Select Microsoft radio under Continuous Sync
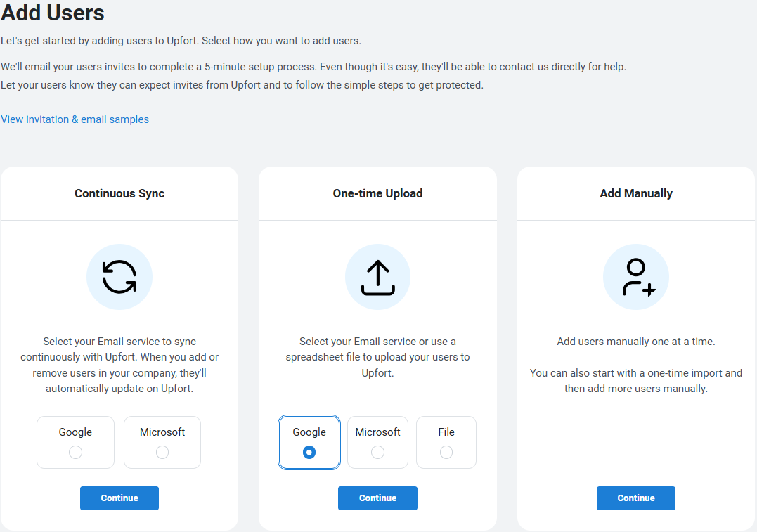The height and width of the screenshot is (532, 757). (x=162, y=453)
